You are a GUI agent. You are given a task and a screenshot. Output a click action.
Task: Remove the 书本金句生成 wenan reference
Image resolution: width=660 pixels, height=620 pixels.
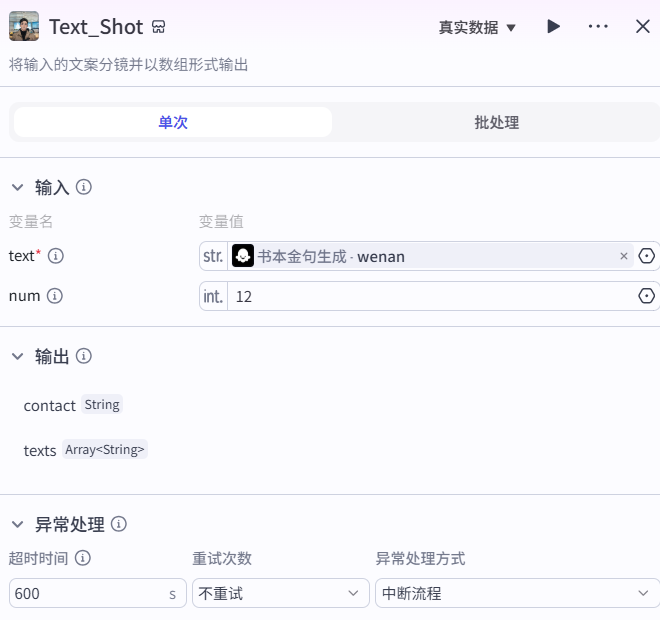click(x=624, y=256)
